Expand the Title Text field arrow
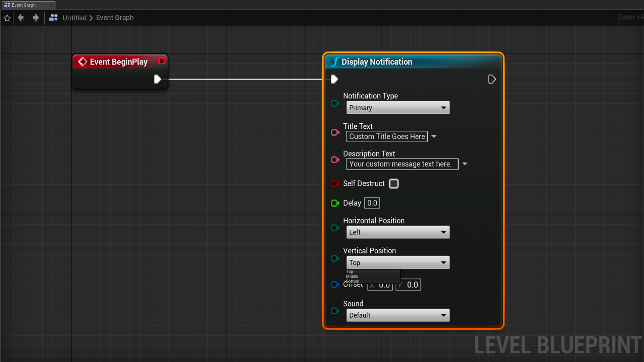 point(434,136)
